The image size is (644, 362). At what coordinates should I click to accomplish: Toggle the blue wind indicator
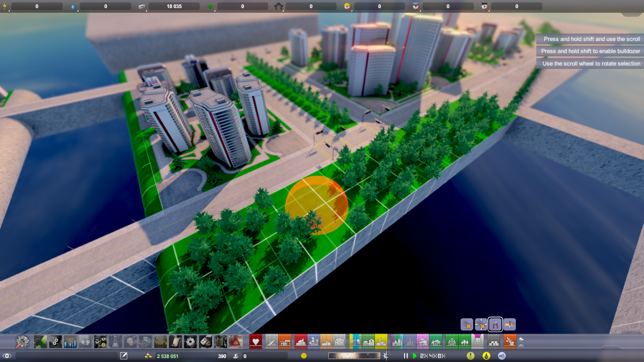[501, 356]
